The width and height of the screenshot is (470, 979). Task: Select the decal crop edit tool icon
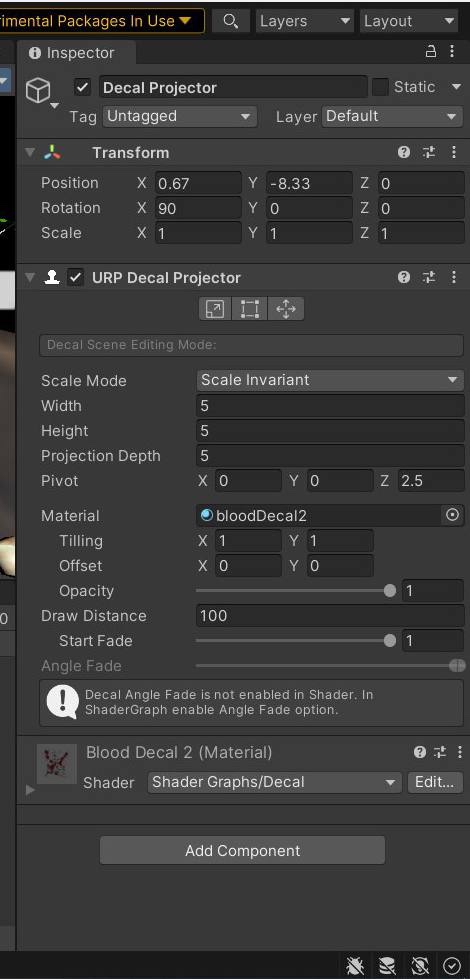[250, 308]
